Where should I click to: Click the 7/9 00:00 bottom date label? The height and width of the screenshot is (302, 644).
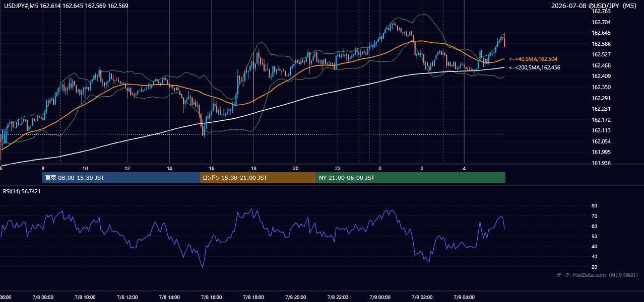coord(380,297)
